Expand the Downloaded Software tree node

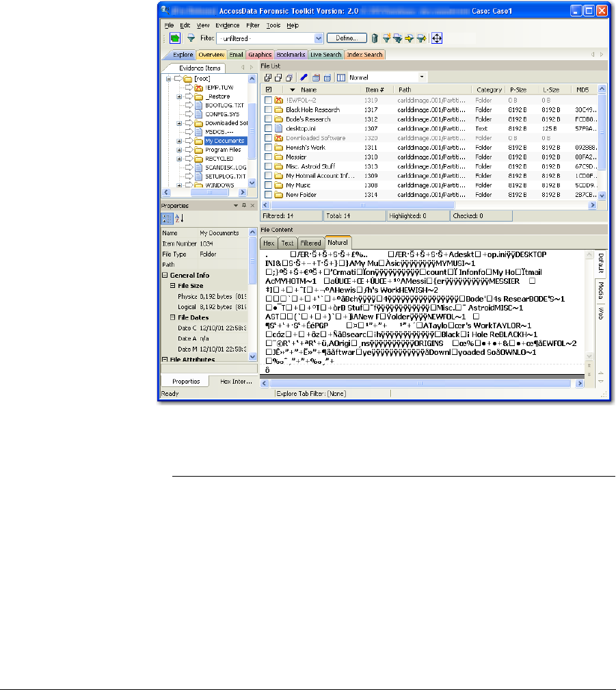pos(179,123)
